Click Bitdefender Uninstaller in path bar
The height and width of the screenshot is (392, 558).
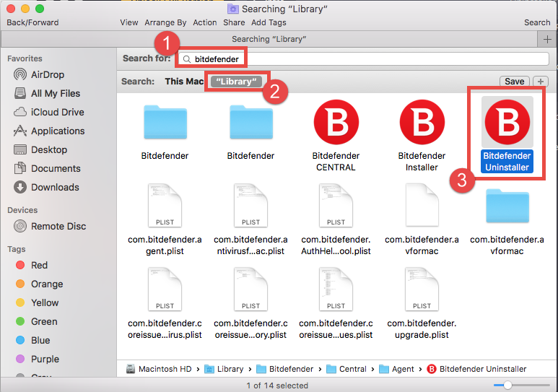[x=476, y=369]
